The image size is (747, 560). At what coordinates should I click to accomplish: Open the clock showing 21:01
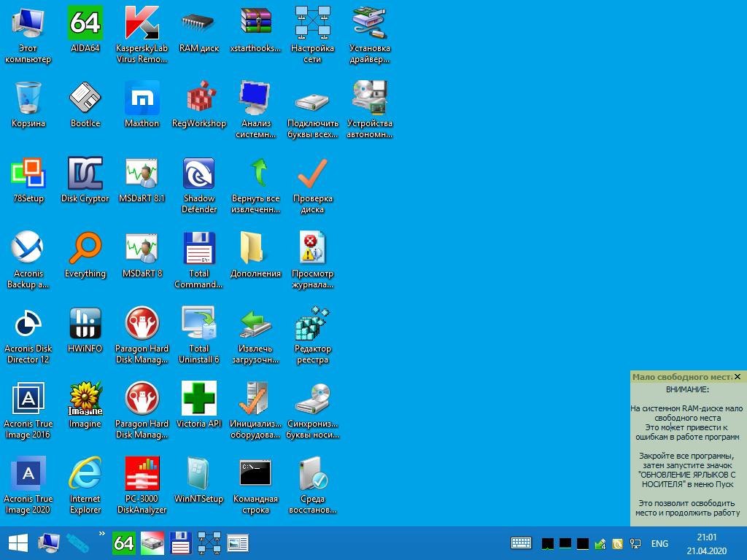(x=706, y=544)
